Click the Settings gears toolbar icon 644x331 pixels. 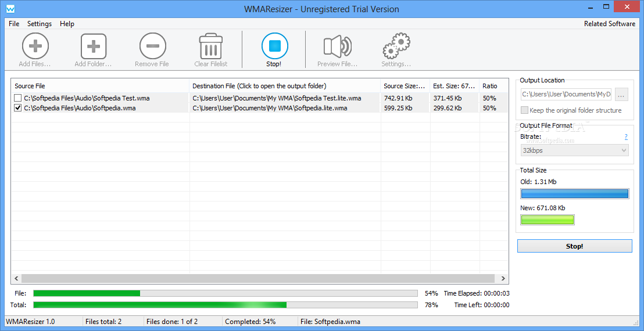396,46
